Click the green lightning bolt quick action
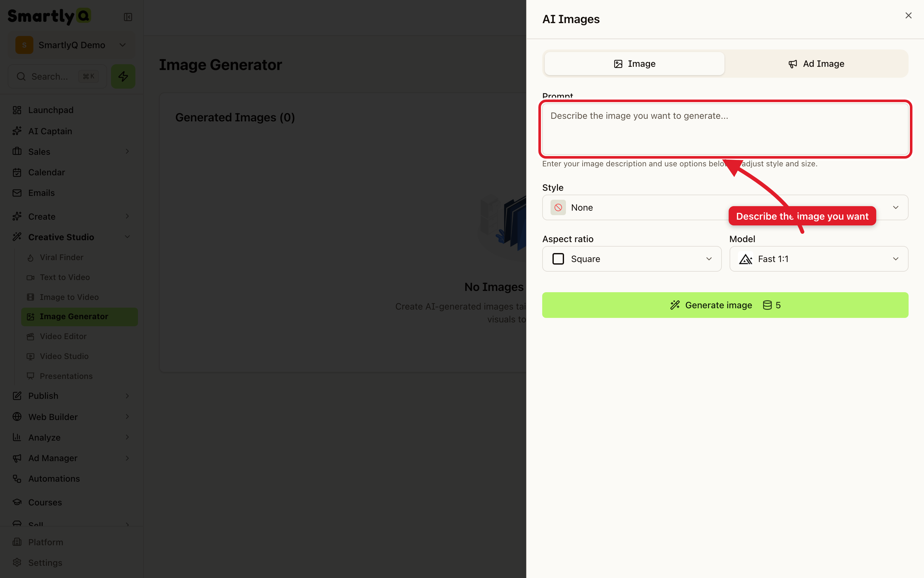The height and width of the screenshot is (578, 924). tap(123, 76)
